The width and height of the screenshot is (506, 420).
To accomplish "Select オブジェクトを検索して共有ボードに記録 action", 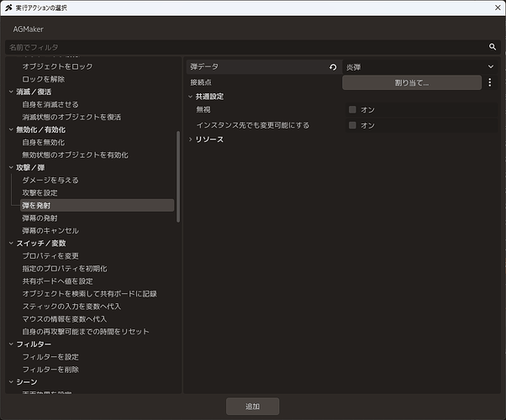I will click(x=89, y=294).
